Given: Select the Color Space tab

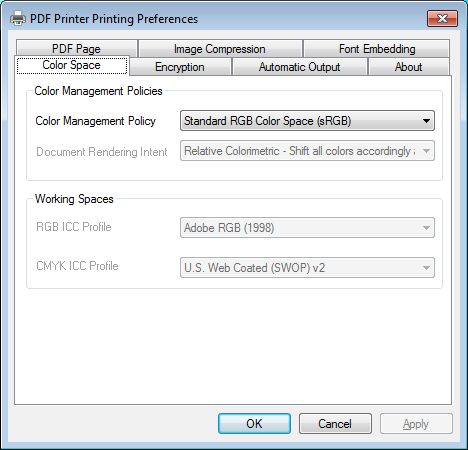Looking at the screenshot, I should pyautogui.click(x=72, y=65).
